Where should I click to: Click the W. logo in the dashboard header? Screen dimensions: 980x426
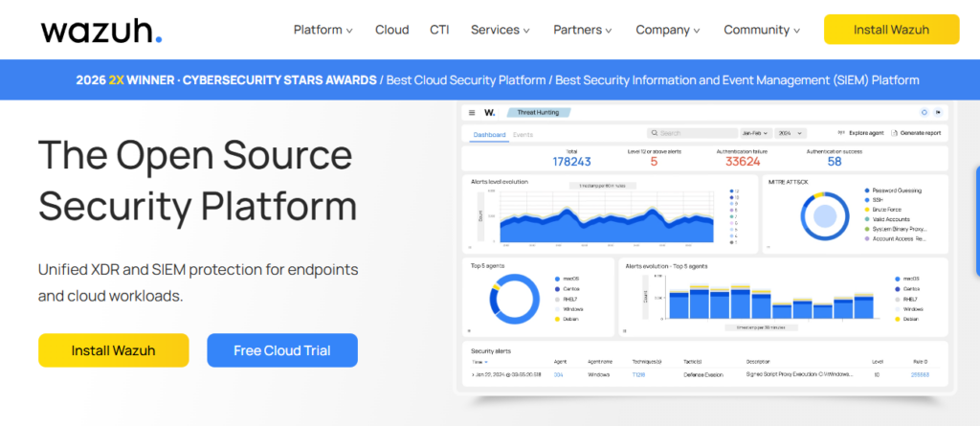coord(490,113)
